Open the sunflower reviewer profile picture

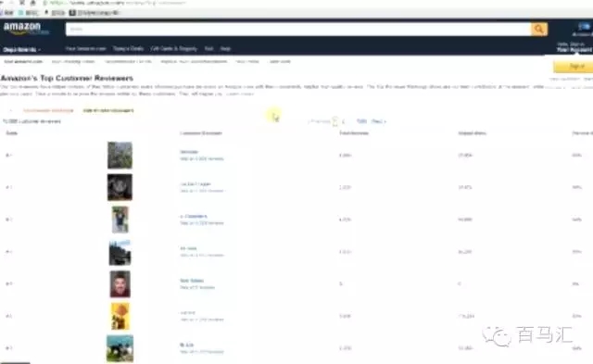[x=120, y=316]
